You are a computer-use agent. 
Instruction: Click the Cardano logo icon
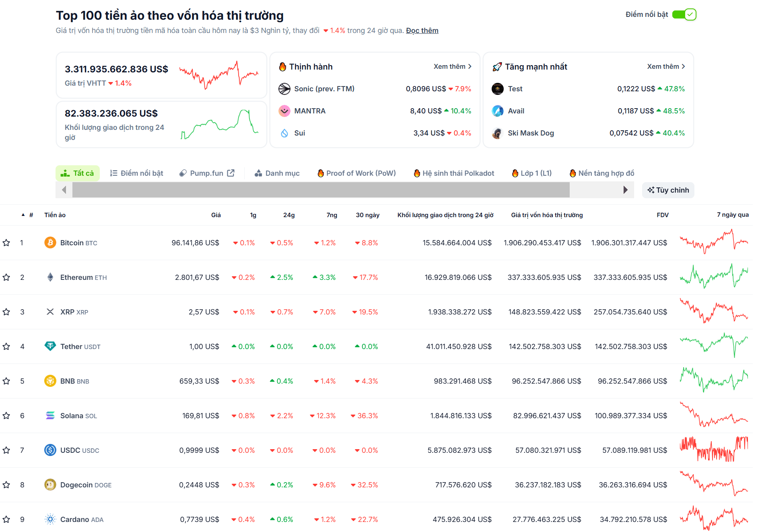(x=50, y=519)
